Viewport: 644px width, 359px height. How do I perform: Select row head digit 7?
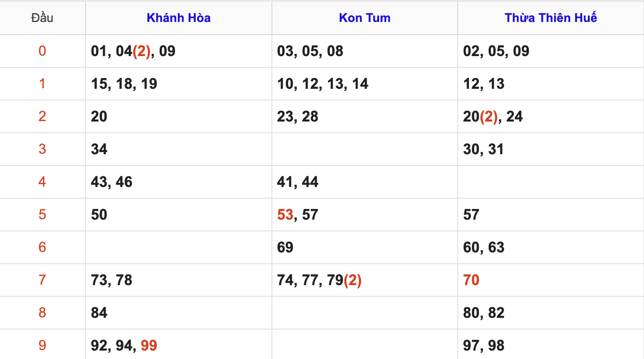(x=42, y=280)
